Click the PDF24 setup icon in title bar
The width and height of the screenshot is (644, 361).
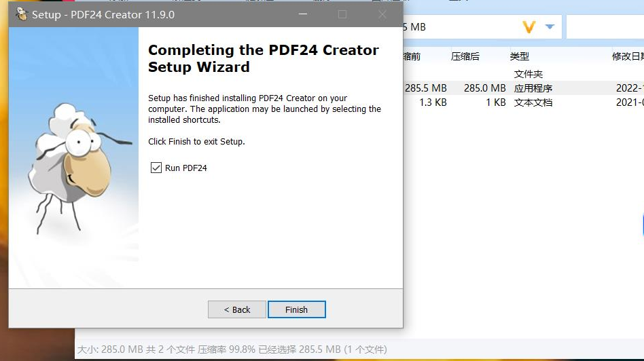(x=21, y=14)
